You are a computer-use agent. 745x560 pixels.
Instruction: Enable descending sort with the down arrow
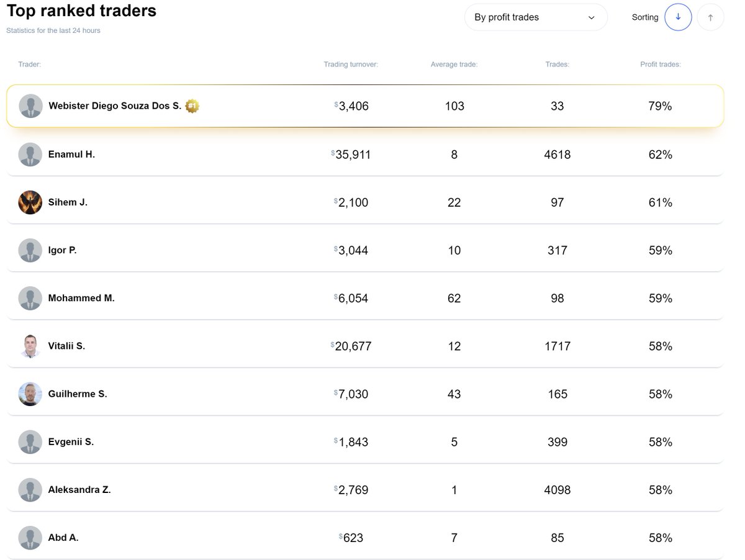pos(678,17)
